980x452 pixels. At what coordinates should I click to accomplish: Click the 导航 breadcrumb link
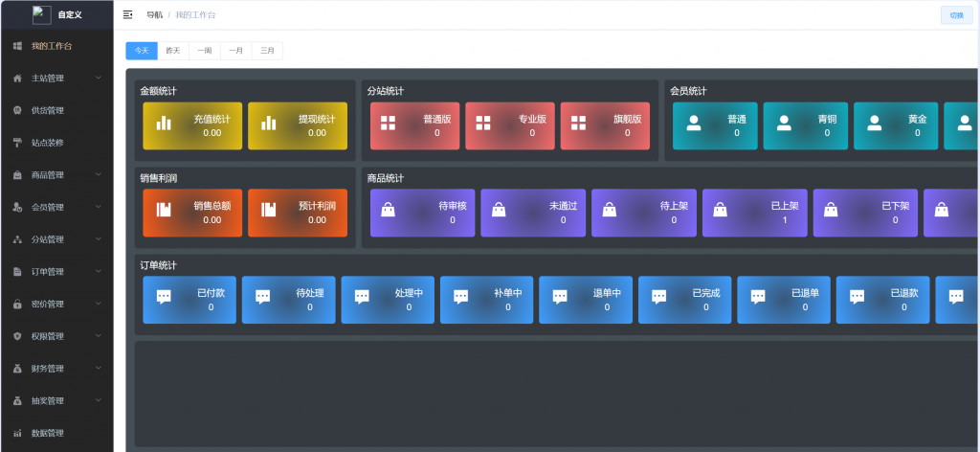154,15
